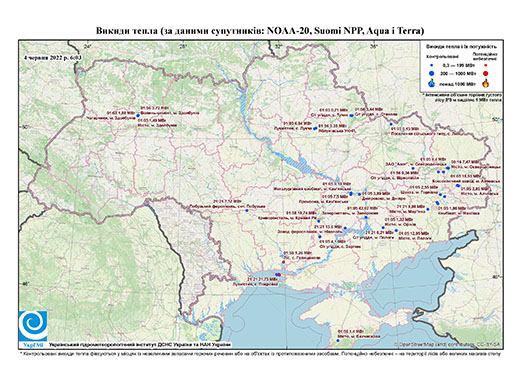Select red forest marker near Pravdyne
Screen dimensions: 520x368
283,262
